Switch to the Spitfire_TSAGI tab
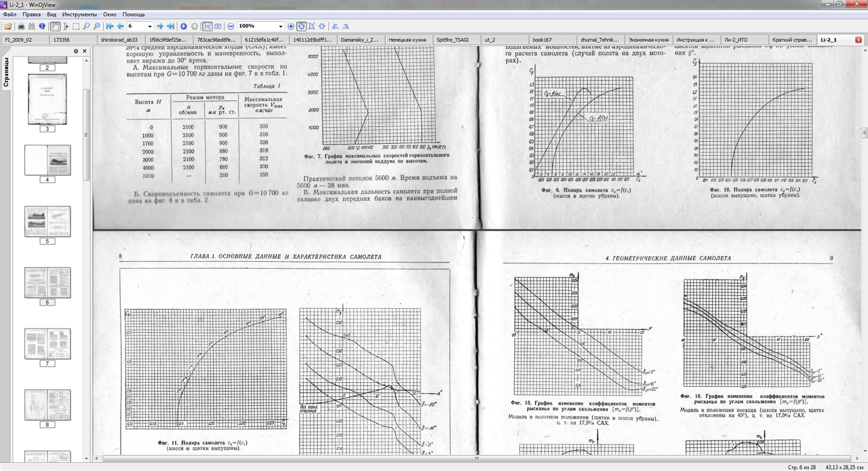 coord(456,40)
